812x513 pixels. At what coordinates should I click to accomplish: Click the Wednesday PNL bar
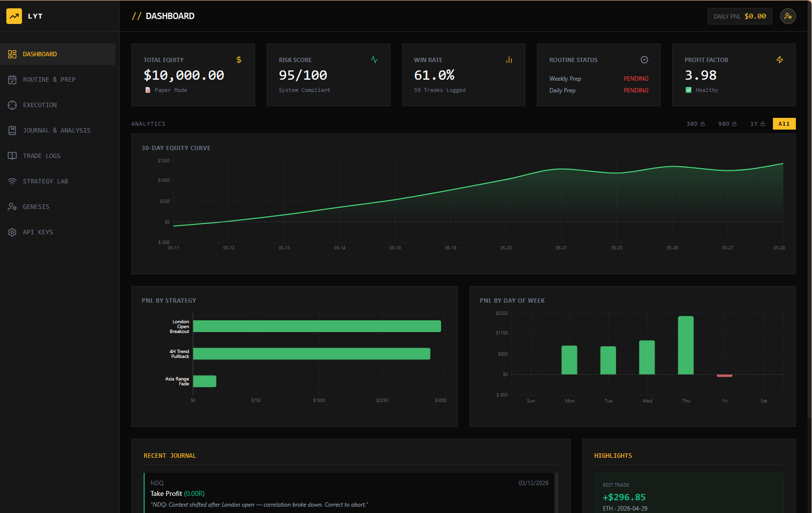click(x=647, y=357)
